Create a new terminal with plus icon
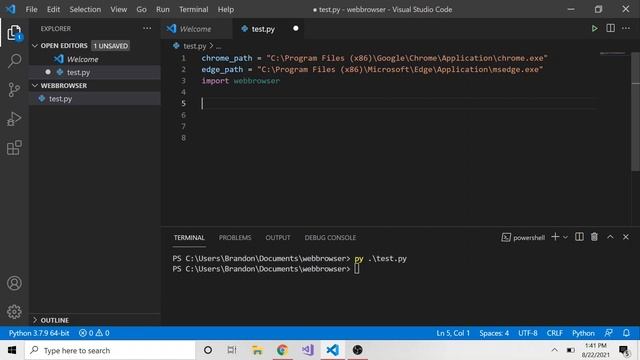The height and width of the screenshot is (360, 640). [555, 237]
